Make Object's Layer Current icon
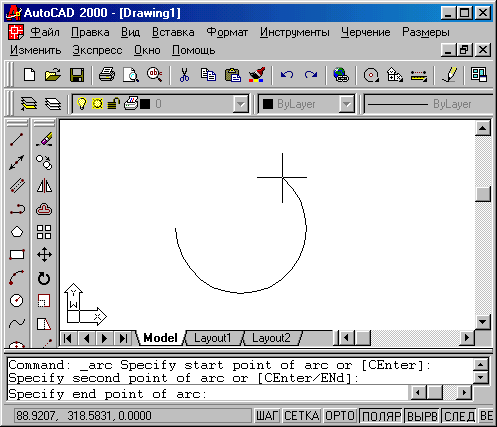 [x=29, y=104]
